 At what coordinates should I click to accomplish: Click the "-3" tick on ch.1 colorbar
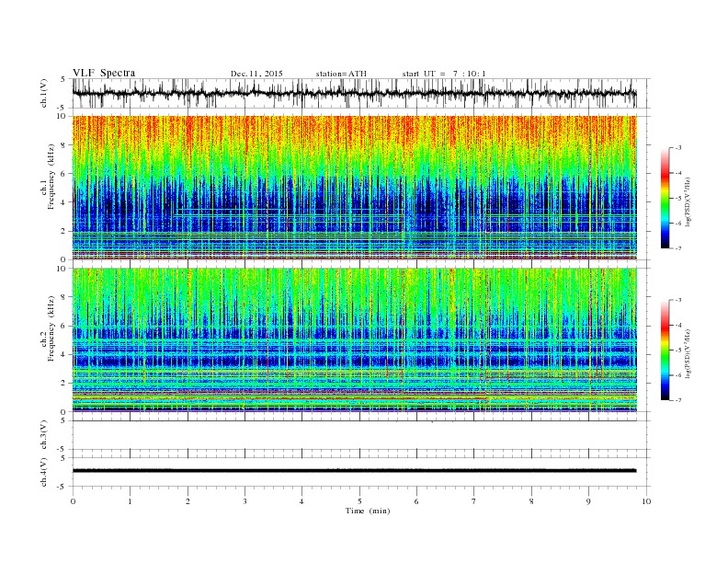click(677, 148)
